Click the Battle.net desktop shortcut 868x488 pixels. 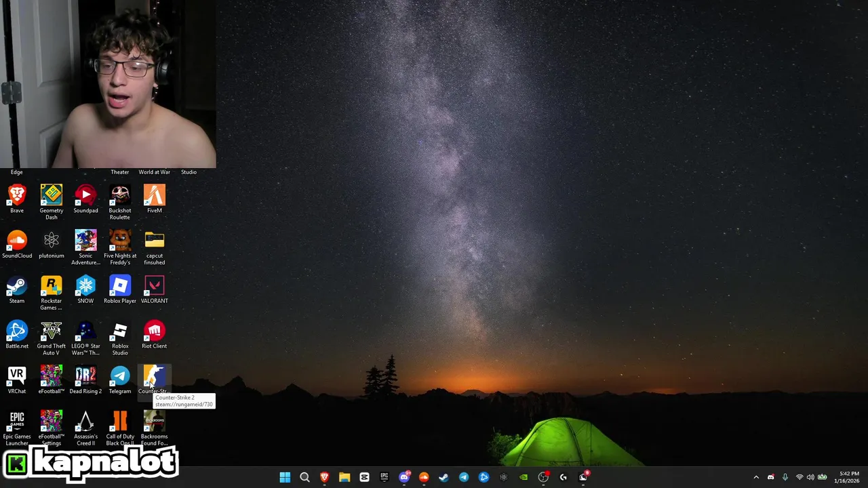17,335
